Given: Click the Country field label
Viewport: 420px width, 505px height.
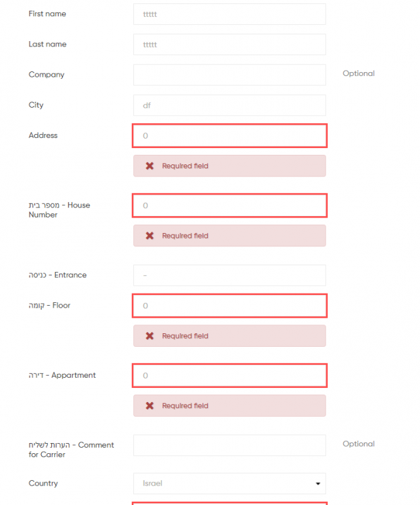Looking at the screenshot, I should point(43,483).
